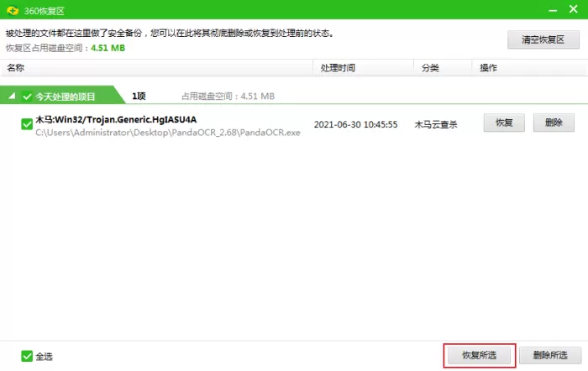Click the 360 logo icon in title bar

(x=13, y=11)
